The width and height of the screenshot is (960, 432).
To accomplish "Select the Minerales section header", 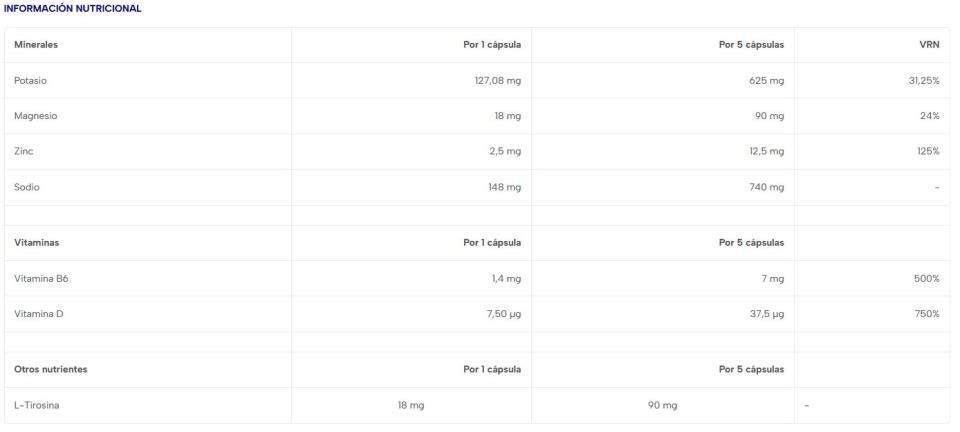I will point(35,45).
